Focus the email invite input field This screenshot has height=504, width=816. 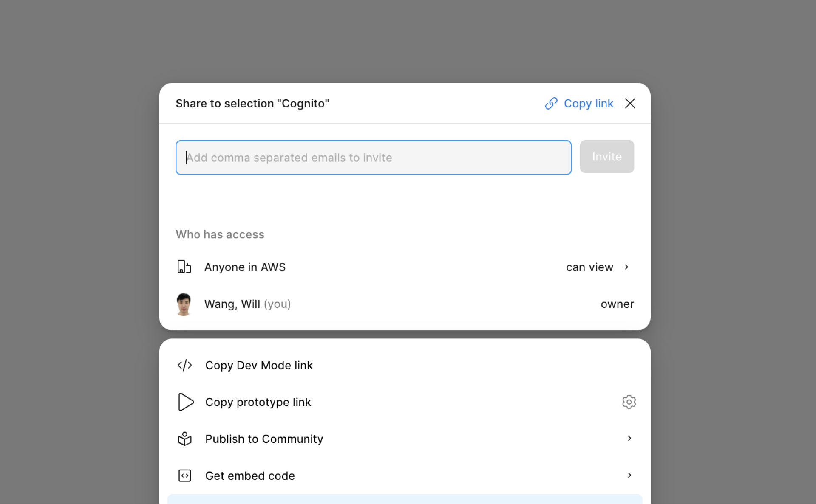coord(373,158)
